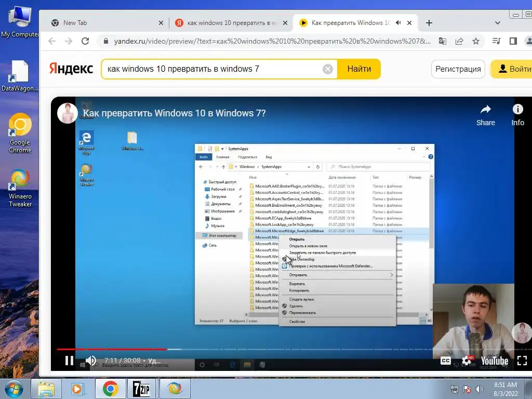Open the Windows Start orb
This screenshot has width=532, height=399.
point(14,389)
